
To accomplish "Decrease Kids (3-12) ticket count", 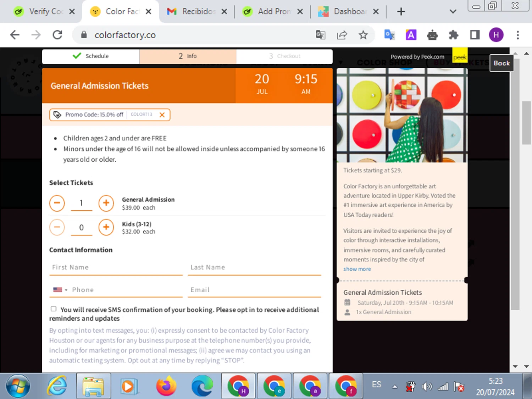I will pos(57,227).
